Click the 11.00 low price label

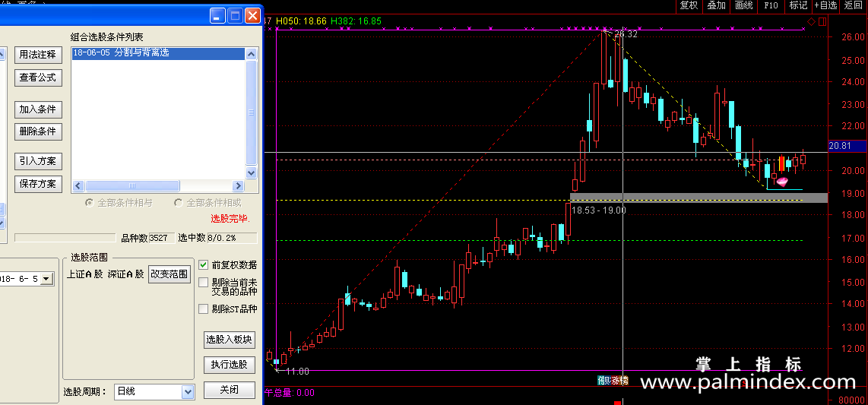tap(297, 372)
